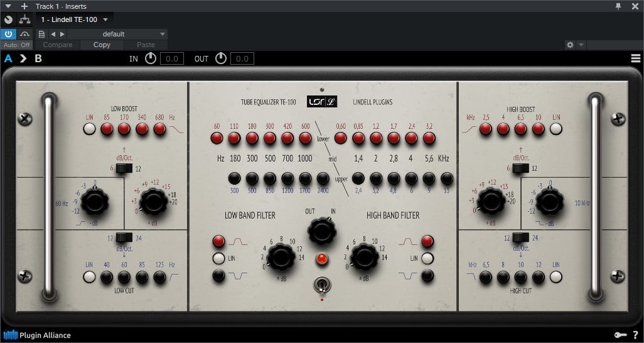Toggle High Boost 6/12 dB/Oct switch
This screenshot has width=644, height=343.
[521, 168]
